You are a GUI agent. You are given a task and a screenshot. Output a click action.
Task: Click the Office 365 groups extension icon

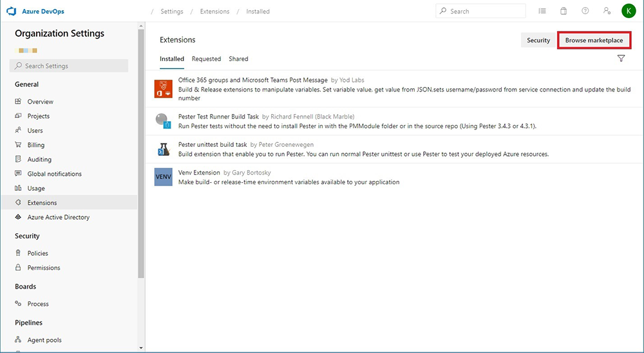163,89
